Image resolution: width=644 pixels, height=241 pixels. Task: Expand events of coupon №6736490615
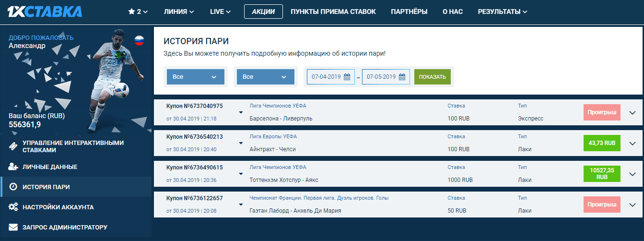241,174
